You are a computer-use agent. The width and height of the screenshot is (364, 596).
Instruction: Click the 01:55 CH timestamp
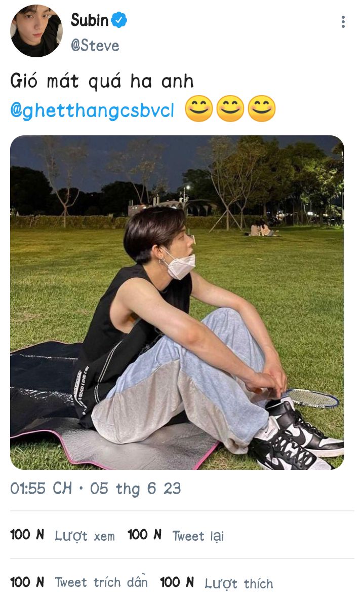pos(41,489)
